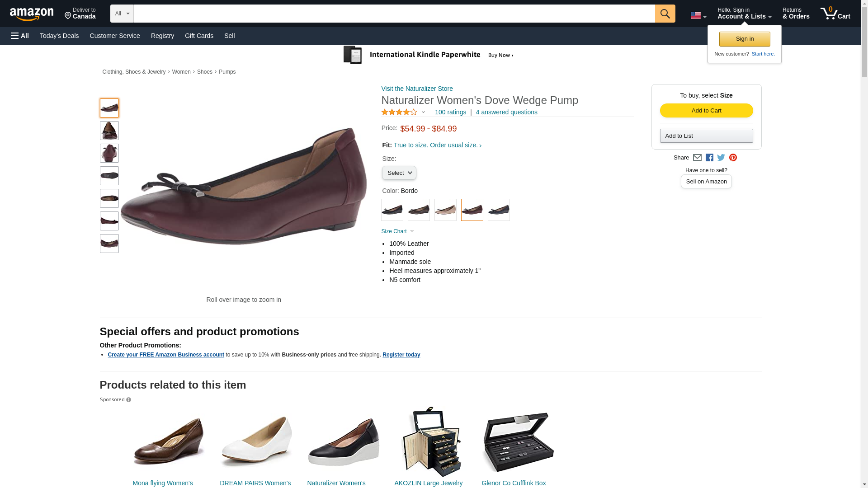This screenshot has width=868, height=488.
Task: Go to Amazon home logo
Action: tap(32, 14)
